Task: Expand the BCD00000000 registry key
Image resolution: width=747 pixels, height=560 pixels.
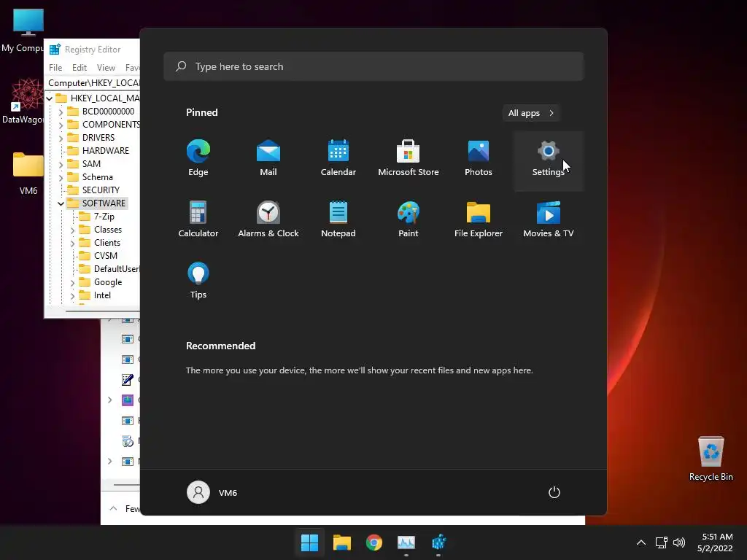Action: pos(61,112)
